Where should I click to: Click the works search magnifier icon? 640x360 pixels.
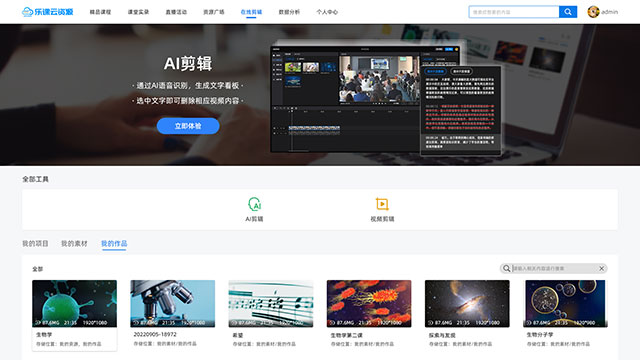[507, 268]
